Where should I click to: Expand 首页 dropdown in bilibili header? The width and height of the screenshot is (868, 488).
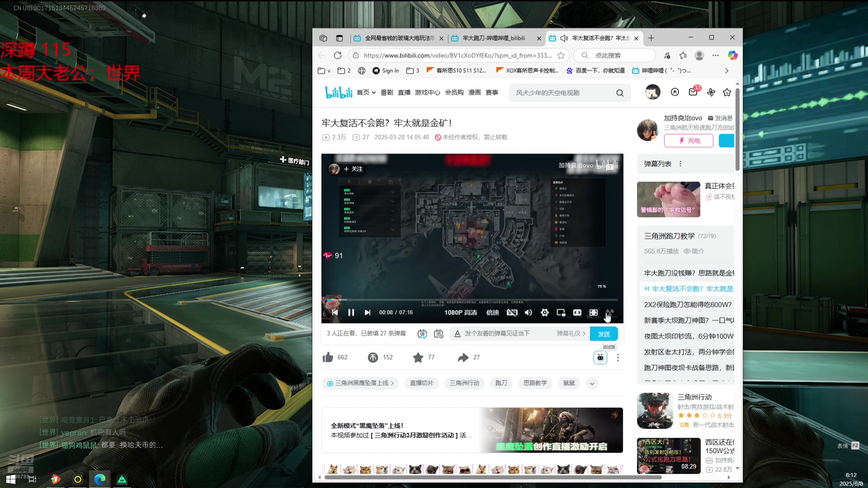[366, 92]
